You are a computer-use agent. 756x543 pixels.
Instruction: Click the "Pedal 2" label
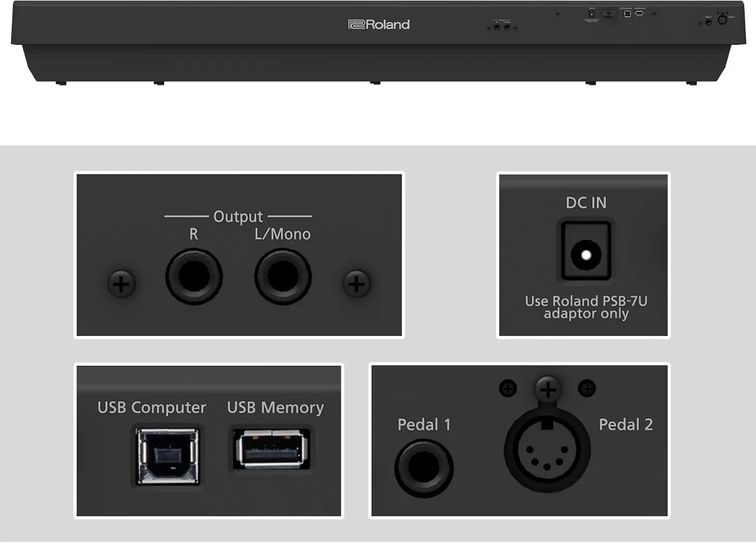pyautogui.click(x=625, y=425)
